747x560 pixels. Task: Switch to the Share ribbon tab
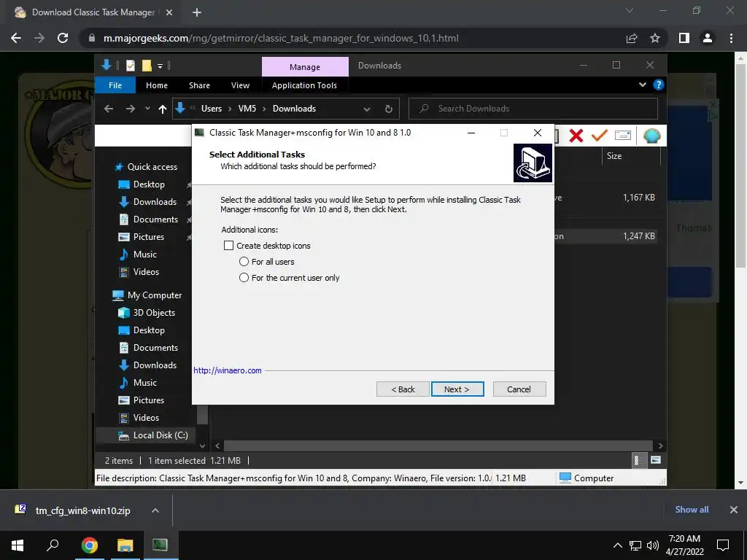click(x=199, y=85)
